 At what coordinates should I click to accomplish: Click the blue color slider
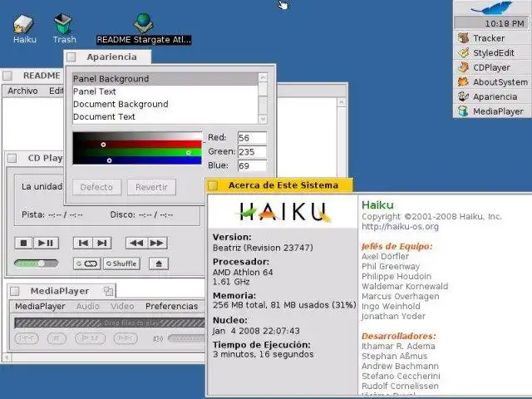pos(137,160)
